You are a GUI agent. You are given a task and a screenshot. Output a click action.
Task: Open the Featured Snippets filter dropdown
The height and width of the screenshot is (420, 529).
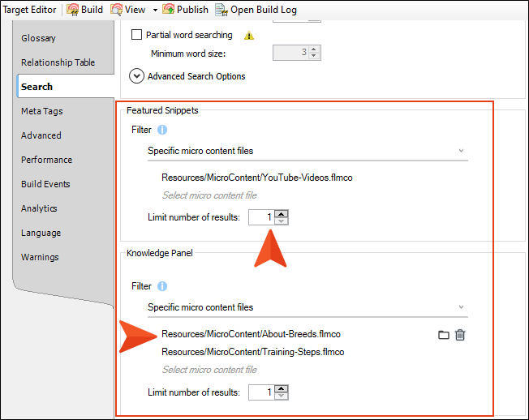307,151
